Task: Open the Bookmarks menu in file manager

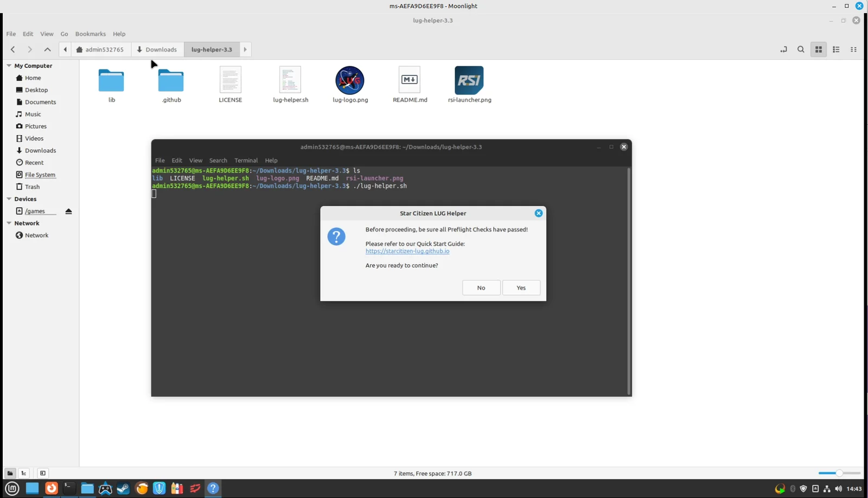Action: click(90, 34)
